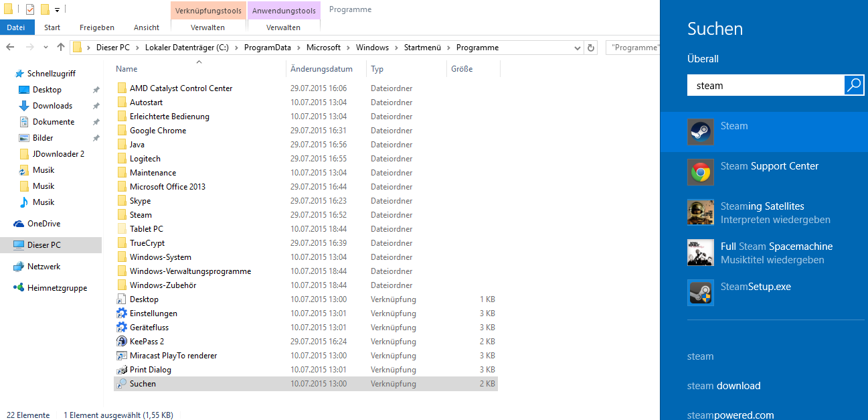The width and height of the screenshot is (868, 420).
Task: Click the Heimnetzgruppe icon in navigation pane
Action: click(x=19, y=288)
